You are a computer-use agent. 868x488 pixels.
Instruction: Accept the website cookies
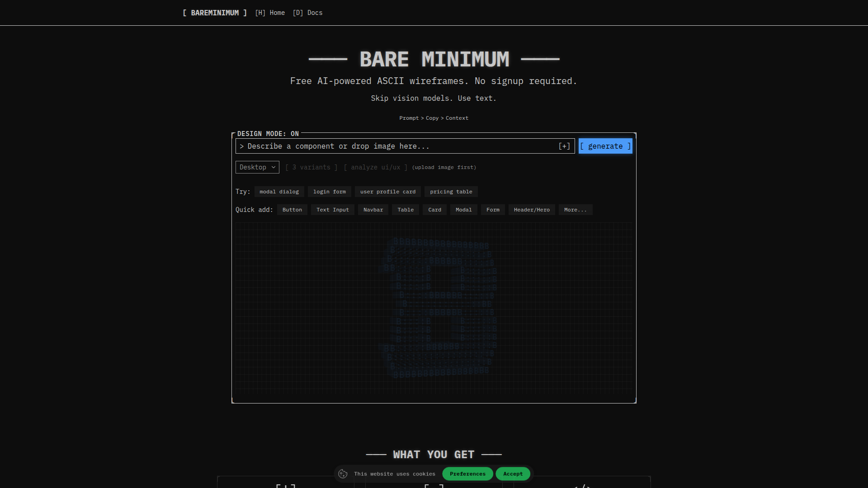[513, 474]
